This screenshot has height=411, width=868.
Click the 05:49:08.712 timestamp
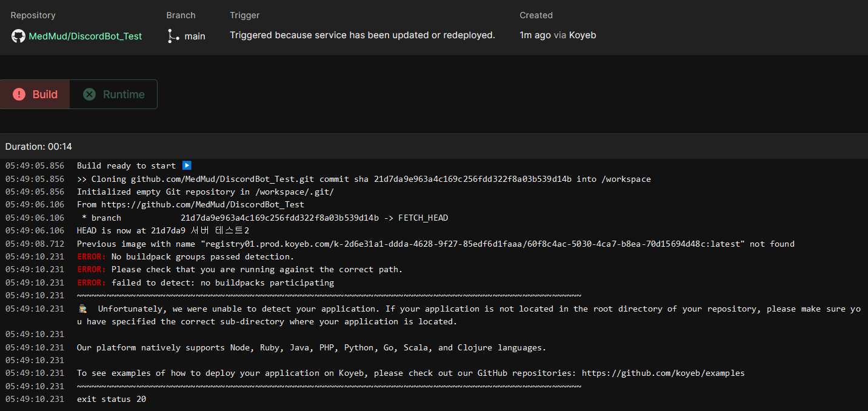(x=35, y=244)
